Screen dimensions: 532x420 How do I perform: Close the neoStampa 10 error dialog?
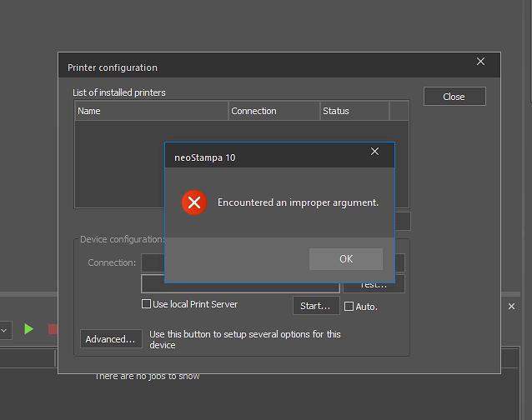[374, 151]
